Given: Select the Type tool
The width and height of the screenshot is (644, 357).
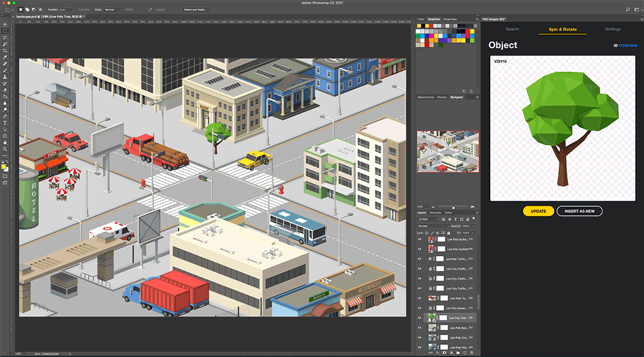Looking at the screenshot, I should pos(5,122).
